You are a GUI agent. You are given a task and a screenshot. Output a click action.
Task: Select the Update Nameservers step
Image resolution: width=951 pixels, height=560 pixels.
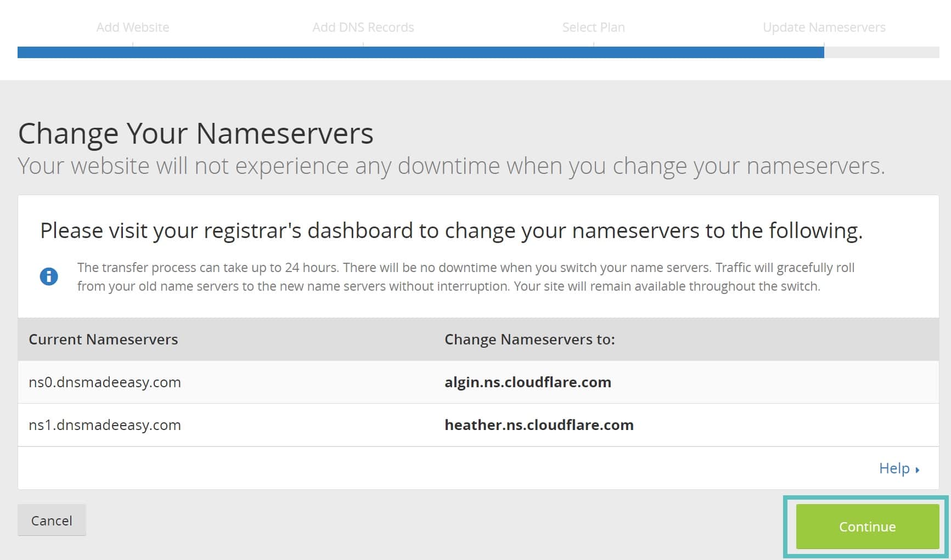(824, 27)
